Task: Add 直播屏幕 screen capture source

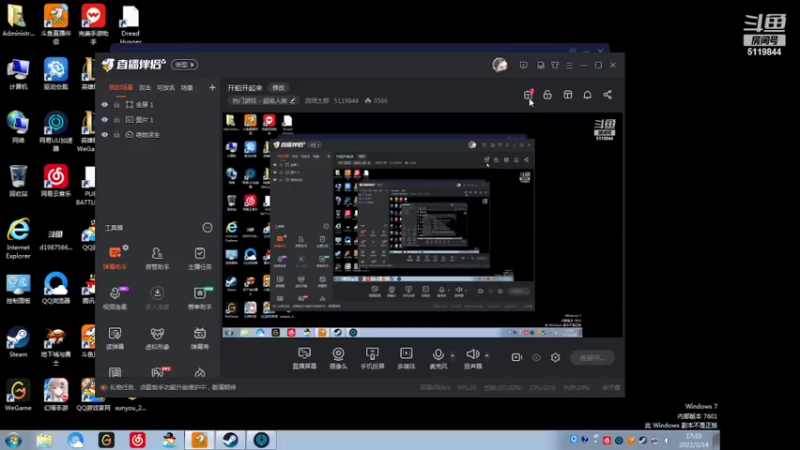Action: (305, 358)
